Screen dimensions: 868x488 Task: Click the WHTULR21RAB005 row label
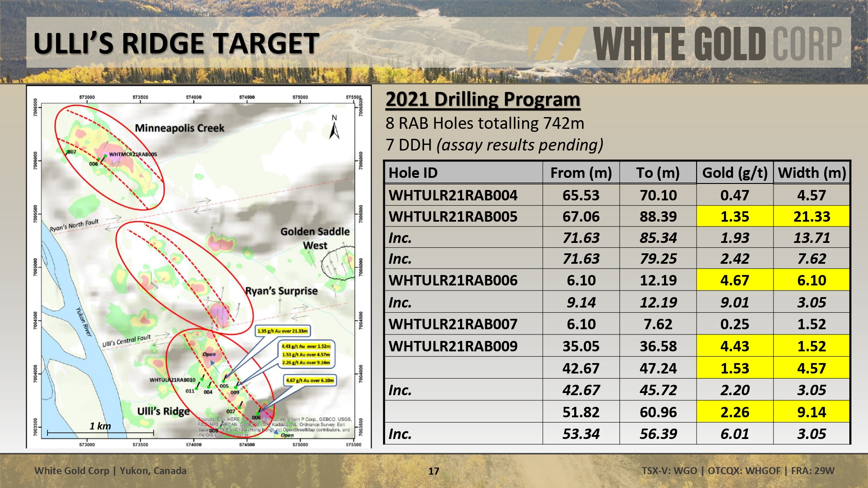tap(453, 216)
